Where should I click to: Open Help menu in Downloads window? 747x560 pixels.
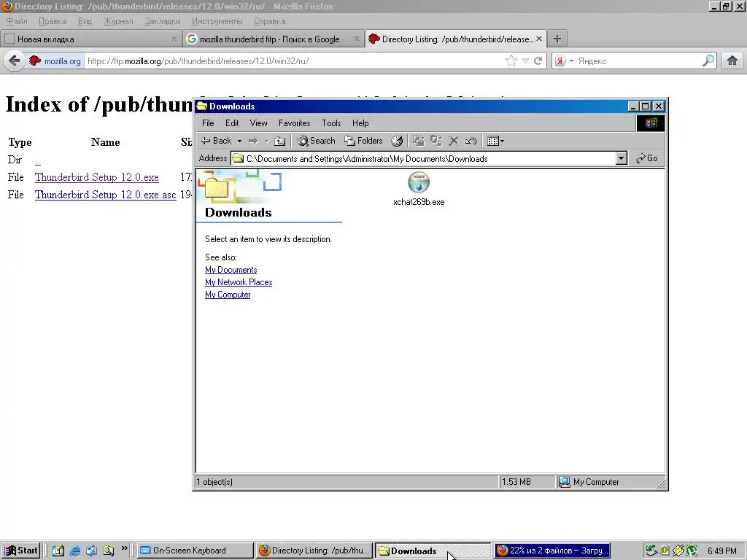(360, 123)
